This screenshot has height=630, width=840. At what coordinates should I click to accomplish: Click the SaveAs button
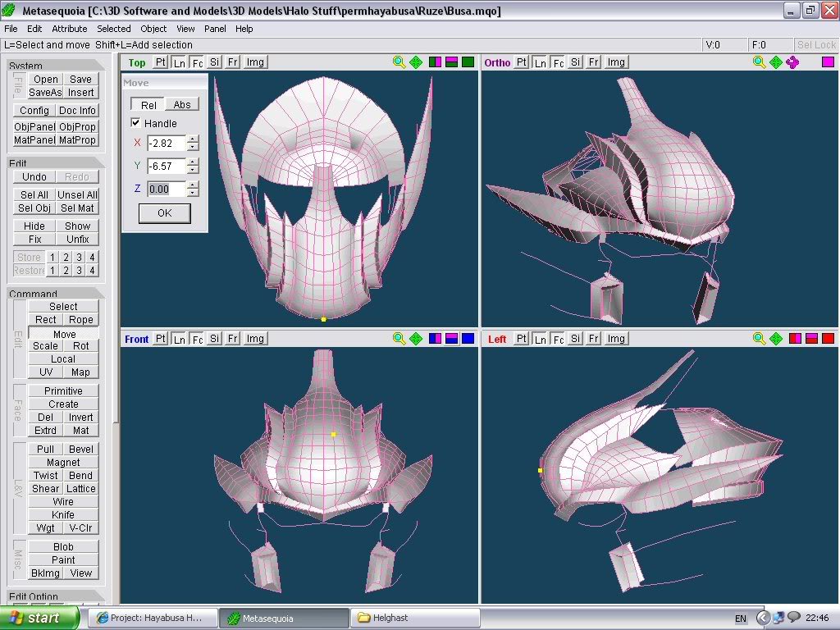(x=45, y=93)
